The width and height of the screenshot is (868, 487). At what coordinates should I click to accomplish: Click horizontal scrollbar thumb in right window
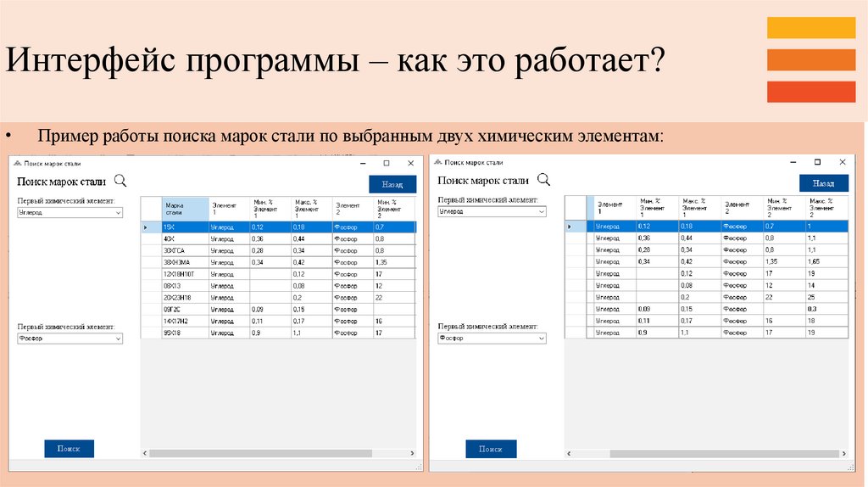click(725, 453)
